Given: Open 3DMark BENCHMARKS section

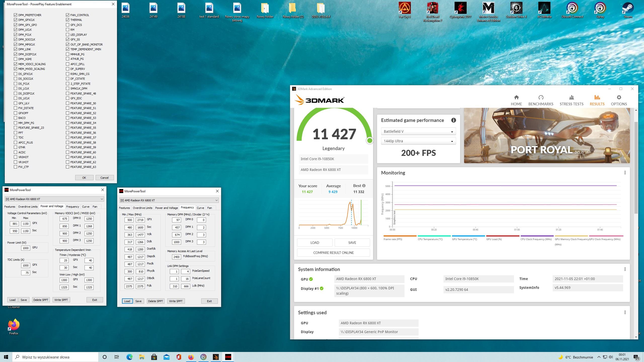Looking at the screenshot, I should pyautogui.click(x=541, y=100).
